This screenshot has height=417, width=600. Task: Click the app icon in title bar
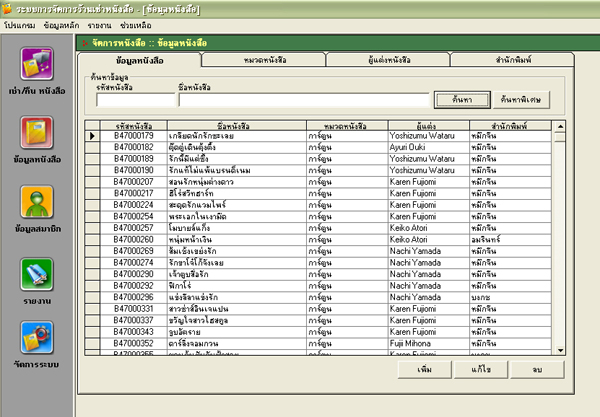pos(7,7)
